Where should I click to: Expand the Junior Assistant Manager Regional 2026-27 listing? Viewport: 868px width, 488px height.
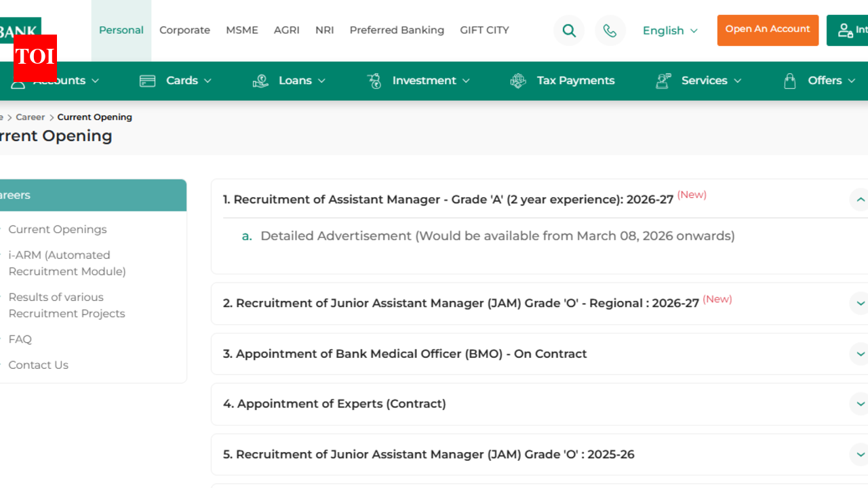click(860, 303)
